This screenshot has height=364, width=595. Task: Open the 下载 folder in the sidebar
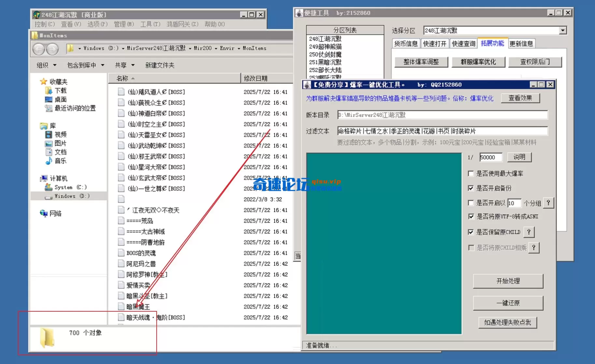[x=60, y=90]
